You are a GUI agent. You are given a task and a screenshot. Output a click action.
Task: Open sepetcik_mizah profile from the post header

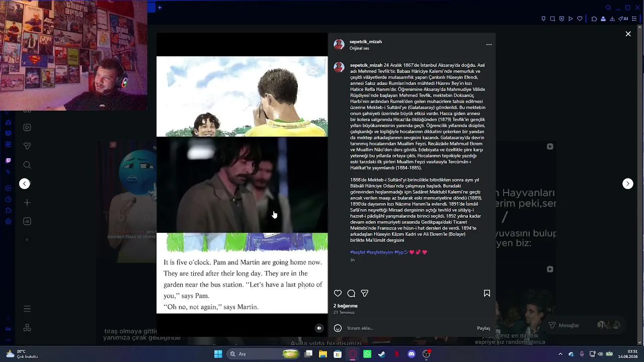(x=366, y=42)
